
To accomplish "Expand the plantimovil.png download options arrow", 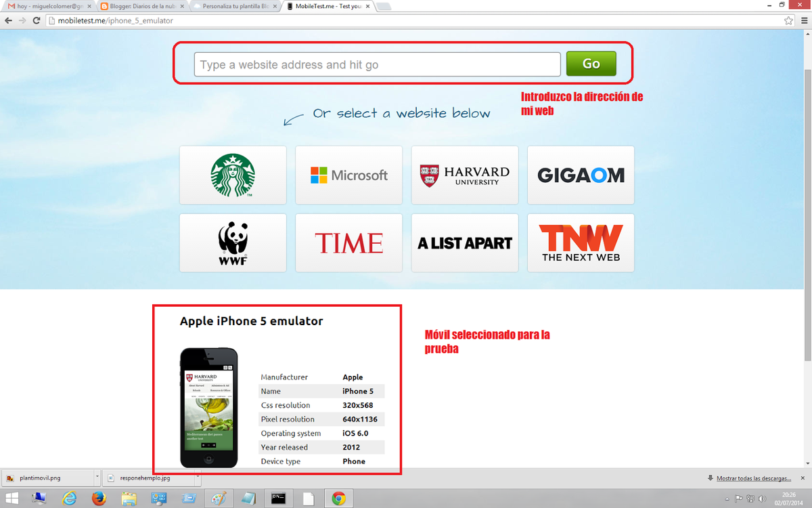I will tap(97, 478).
